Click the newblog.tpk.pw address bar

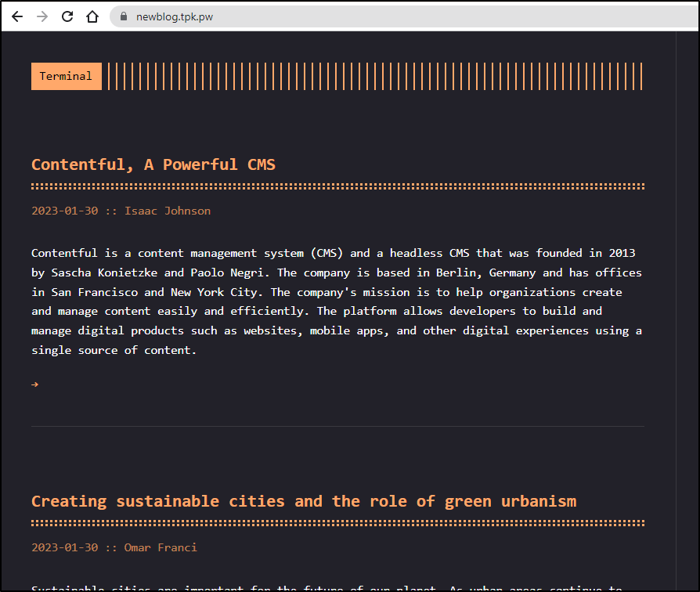click(404, 17)
